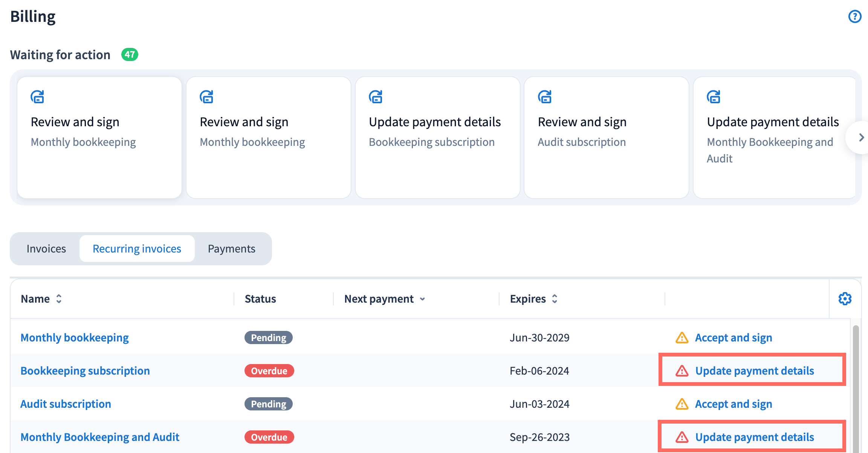Click red warning icon in Monthly Bookkeeping and Audit row

click(x=682, y=437)
